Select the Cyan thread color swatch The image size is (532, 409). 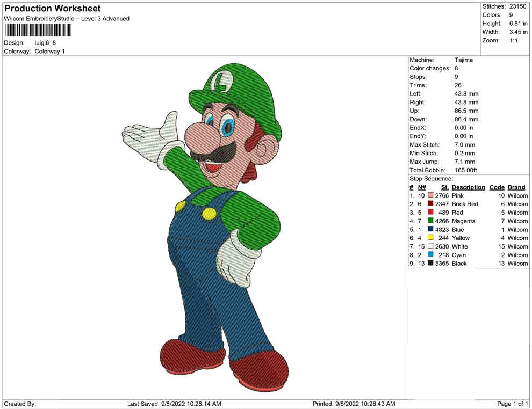pos(430,254)
